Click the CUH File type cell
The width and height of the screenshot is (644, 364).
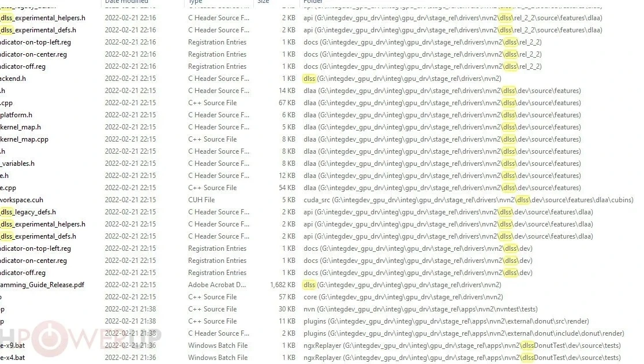point(201,200)
